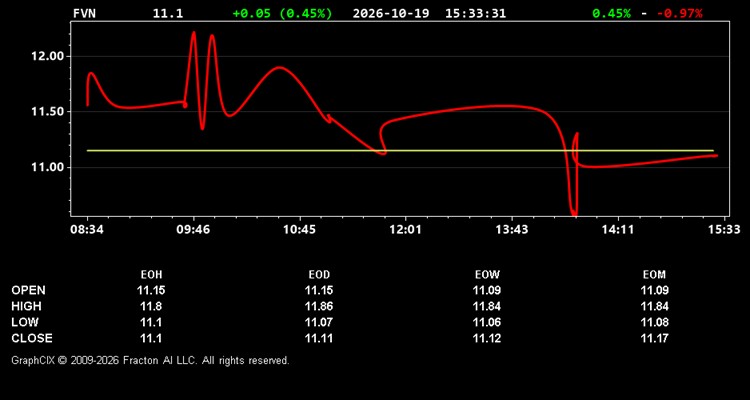Click the 12.00 y-axis label
The image size is (750, 400).
(48, 56)
